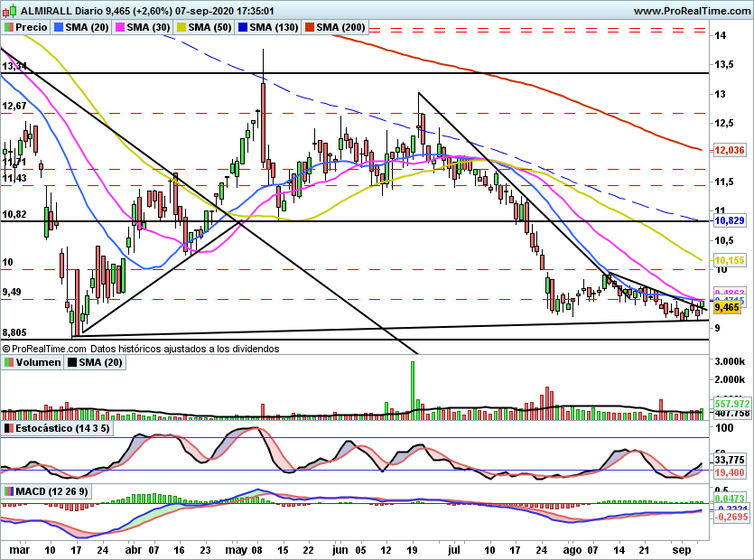Click the ProRealTime.com copyright notice
Image resolution: width=754 pixels, height=560 pixels.
(x=140, y=348)
